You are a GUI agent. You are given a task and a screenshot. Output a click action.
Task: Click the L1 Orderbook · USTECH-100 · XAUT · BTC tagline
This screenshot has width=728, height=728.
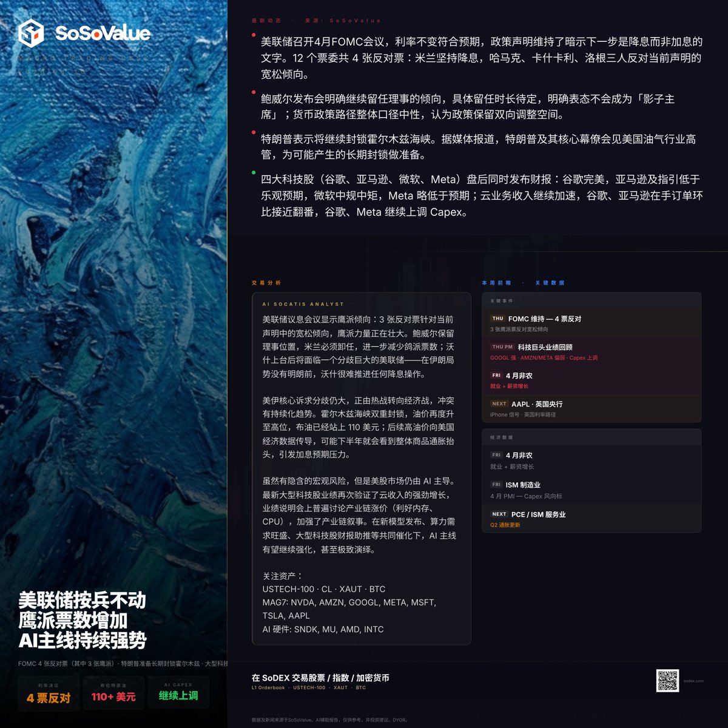click(x=309, y=688)
